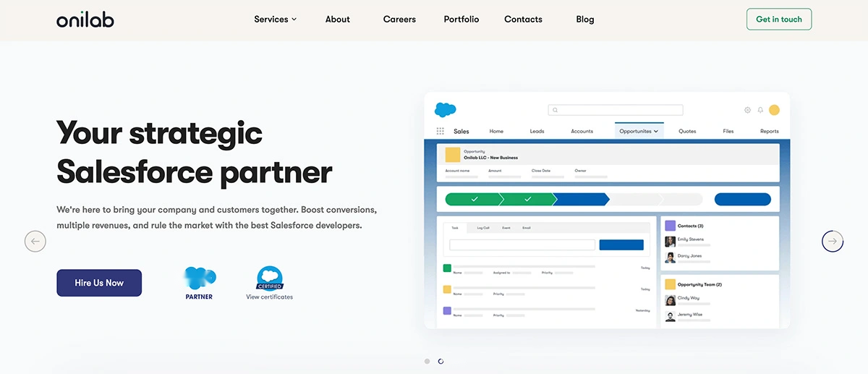The image size is (868, 374).
Task: Click the yellow user avatar circle
Action: click(x=774, y=110)
